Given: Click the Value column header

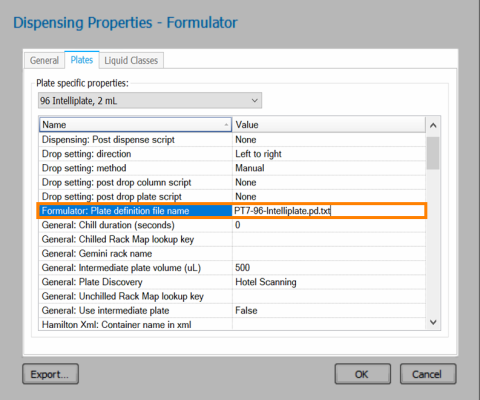Looking at the screenshot, I should coord(329,125).
